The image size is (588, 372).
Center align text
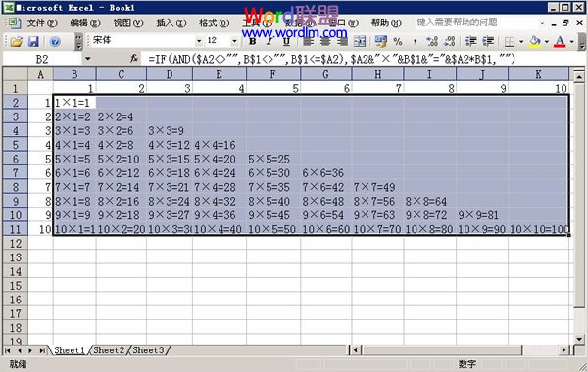325,41
